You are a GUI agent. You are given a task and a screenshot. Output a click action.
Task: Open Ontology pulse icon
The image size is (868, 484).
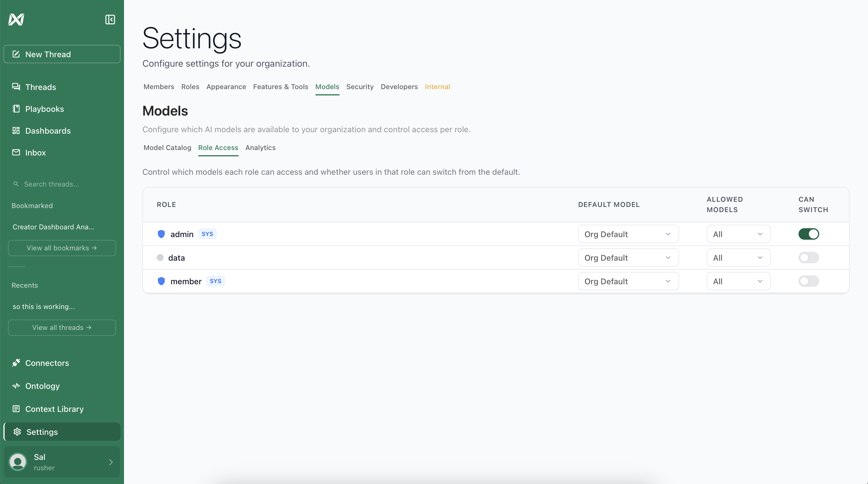[x=16, y=386]
